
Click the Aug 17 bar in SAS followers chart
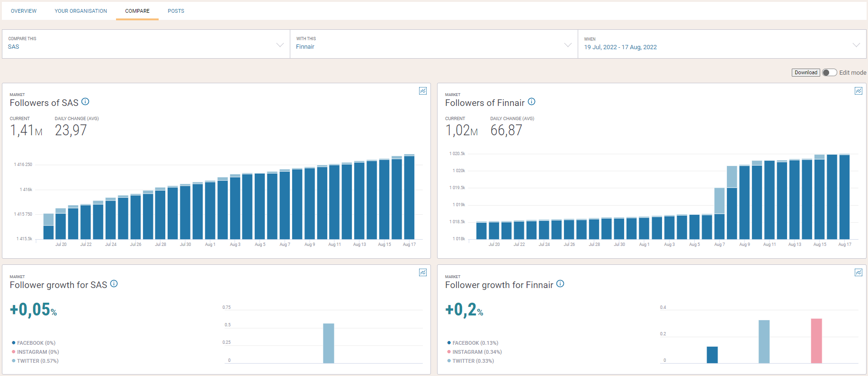409,197
